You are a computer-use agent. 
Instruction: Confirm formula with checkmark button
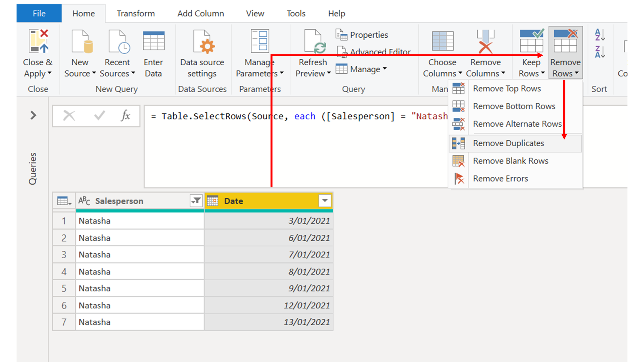pos(99,116)
